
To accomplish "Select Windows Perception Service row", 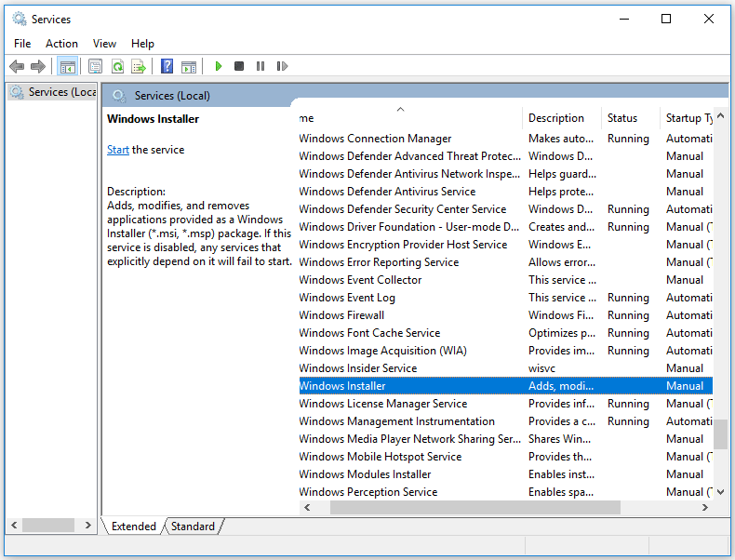I will click(506, 492).
